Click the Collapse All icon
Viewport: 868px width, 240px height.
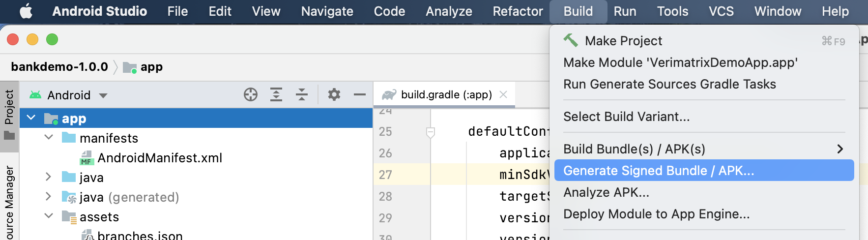click(x=302, y=94)
